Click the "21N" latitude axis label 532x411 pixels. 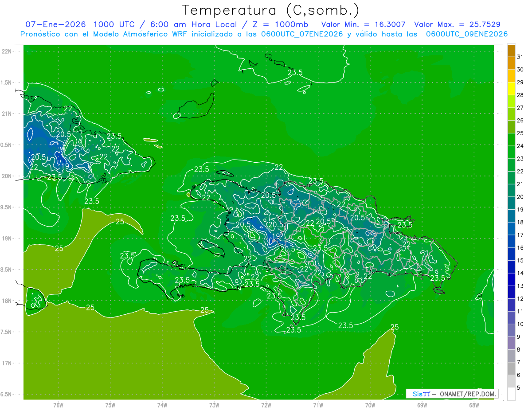(x=7, y=114)
